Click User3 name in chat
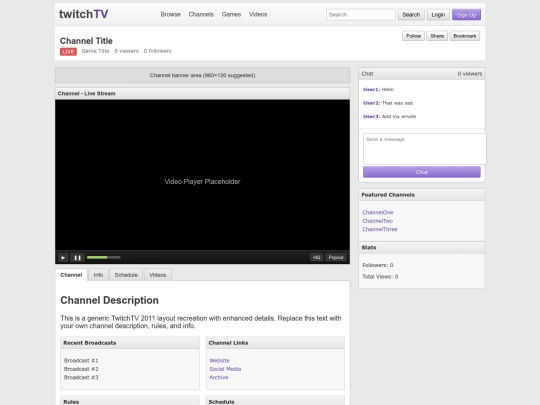The width and height of the screenshot is (540, 405). coord(372,116)
